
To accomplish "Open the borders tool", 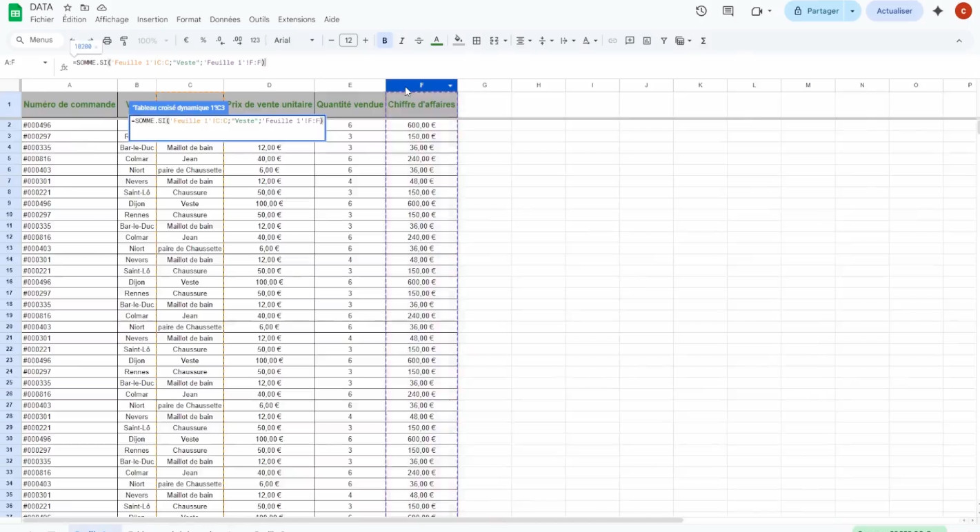I will pyautogui.click(x=477, y=41).
